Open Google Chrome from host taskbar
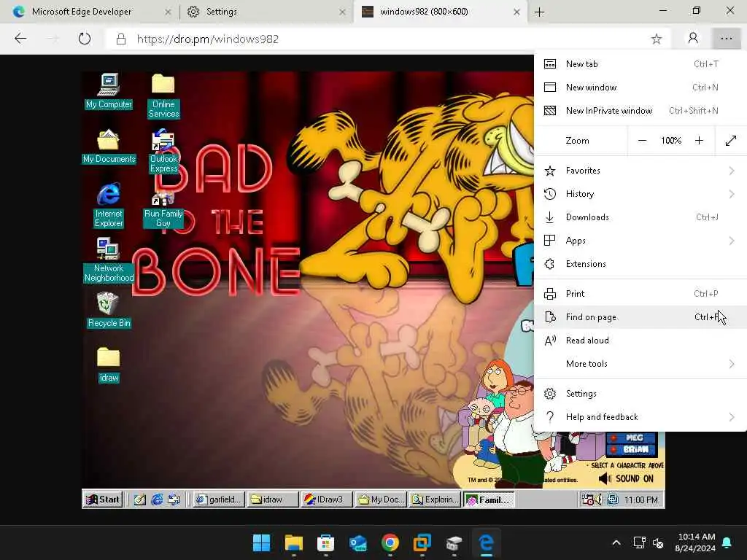This screenshot has height=560, width=747. (x=390, y=542)
